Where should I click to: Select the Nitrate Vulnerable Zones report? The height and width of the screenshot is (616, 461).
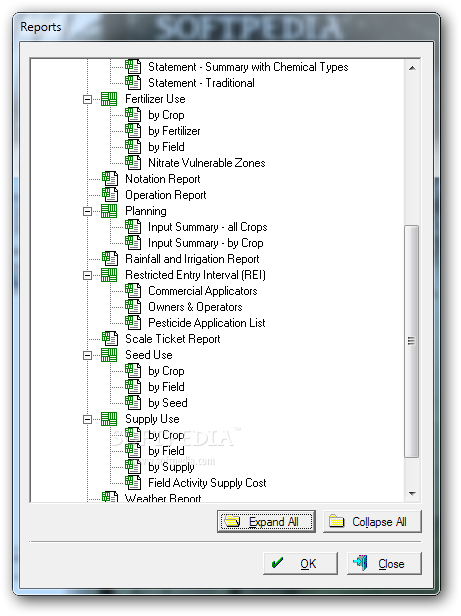[x=207, y=163]
